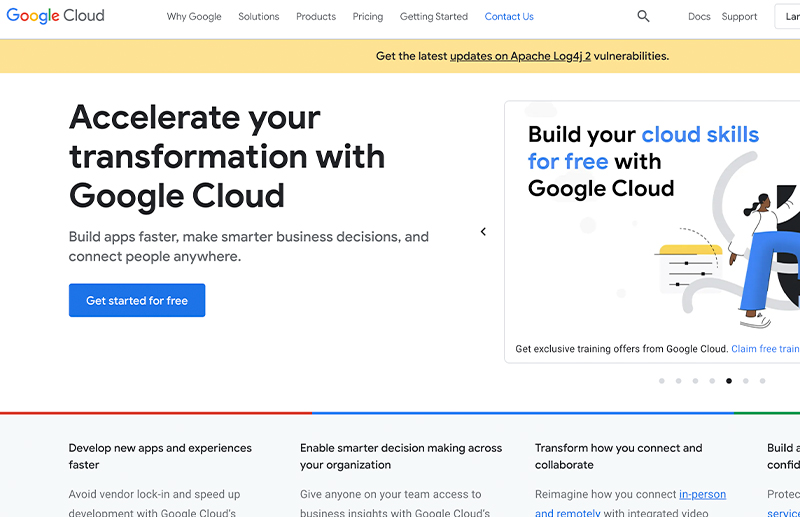800x517 pixels.
Task: Open the Solutions menu
Action: click(x=259, y=16)
